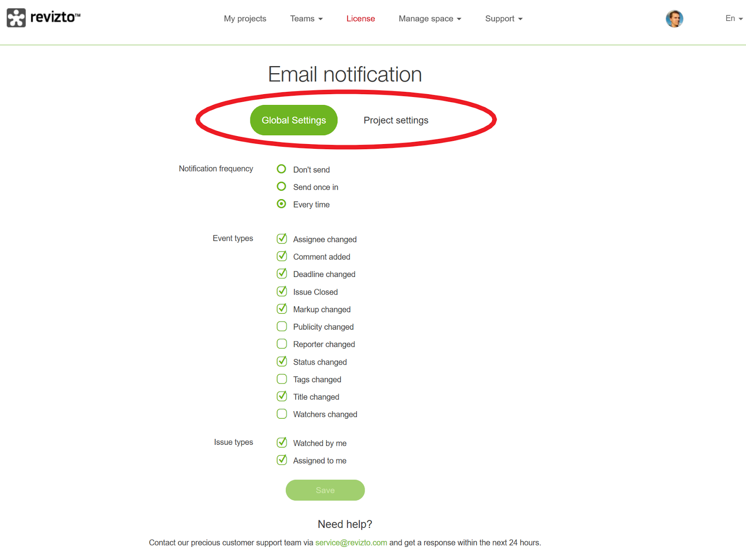Open the Support dropdown menu

[504, 19]
